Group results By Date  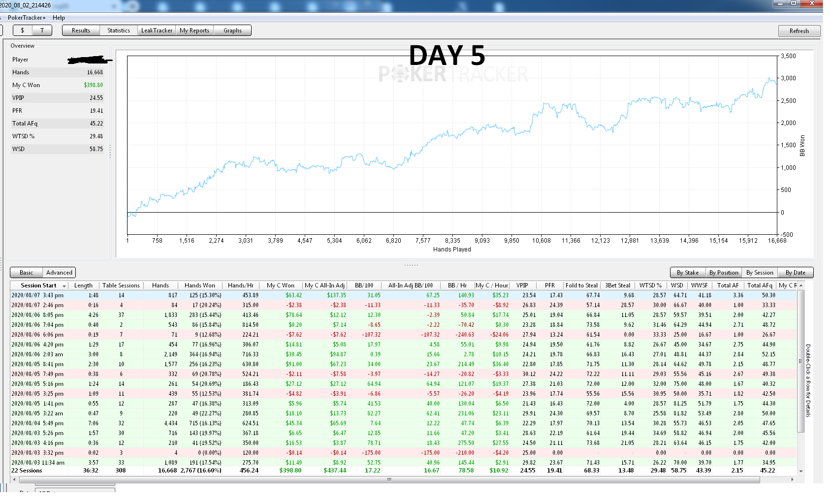click(x=796, y=273)
